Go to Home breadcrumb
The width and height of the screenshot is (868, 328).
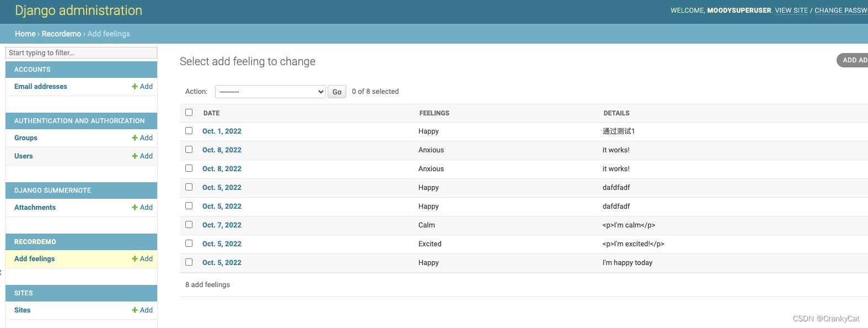(x=25, y=34)
